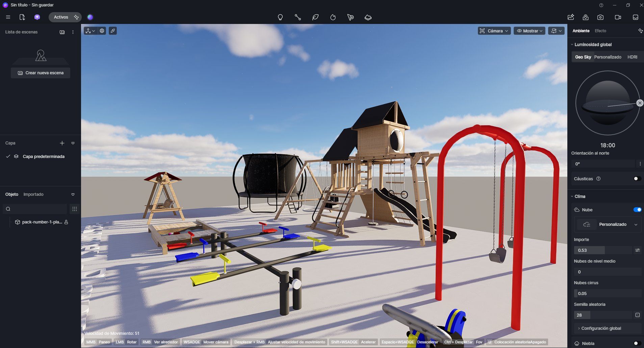Open the inbox tray icon
The height and width of the screenshot is (348, 644).
point(636,17)
